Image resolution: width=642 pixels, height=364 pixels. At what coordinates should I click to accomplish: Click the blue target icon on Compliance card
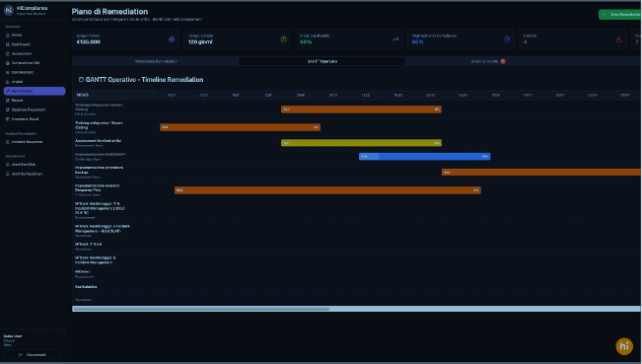coord(507,39)
